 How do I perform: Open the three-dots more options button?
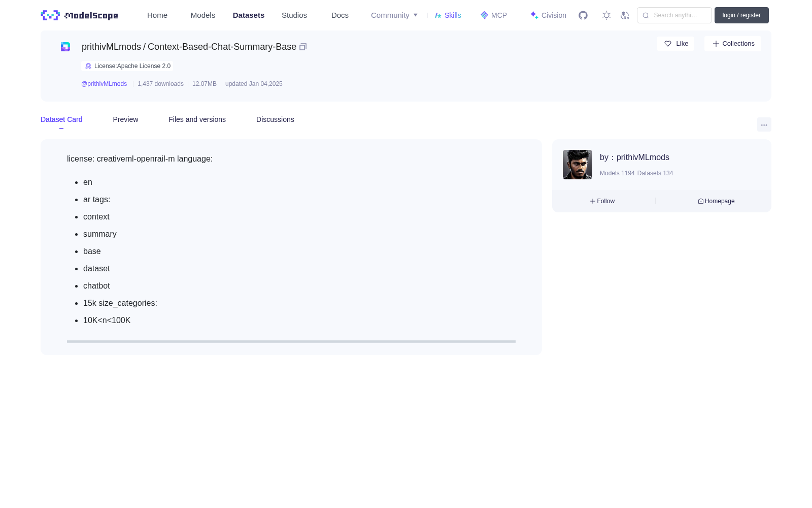pyautogui.click(x=764, y=125)
